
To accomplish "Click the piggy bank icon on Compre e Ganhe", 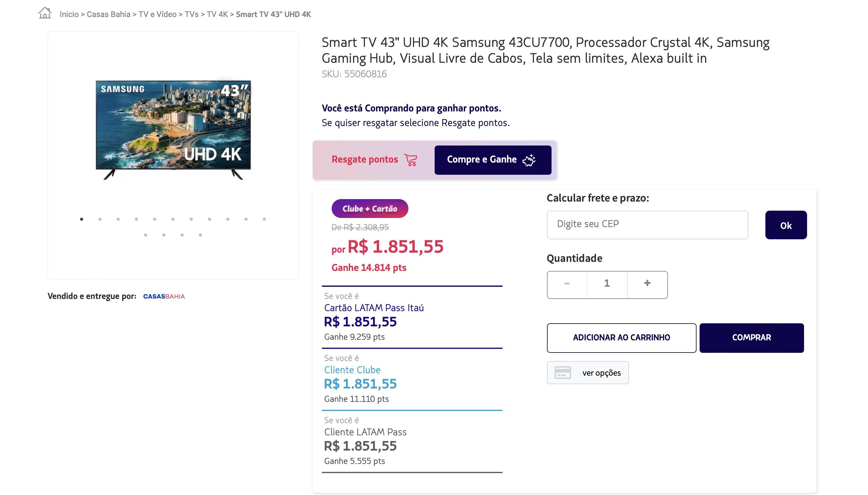I will (x=529, y=160).
